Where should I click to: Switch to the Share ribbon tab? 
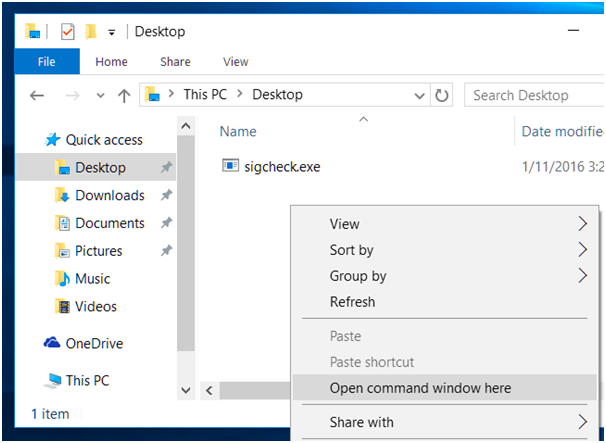[176, 62]
